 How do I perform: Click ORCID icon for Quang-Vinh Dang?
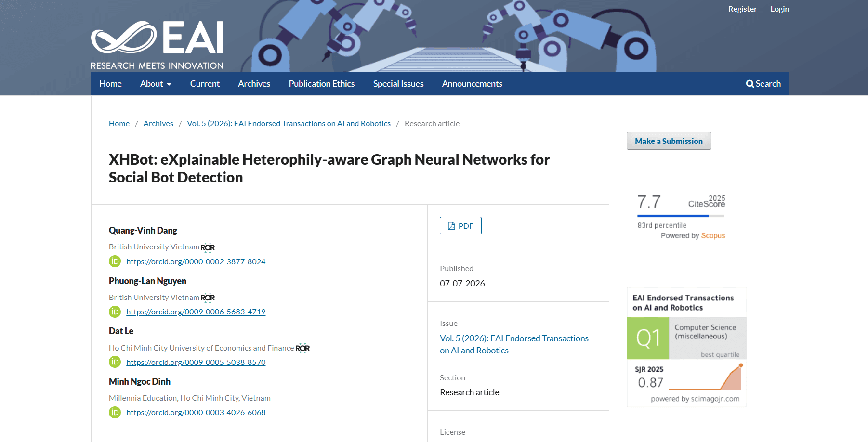point(115,261)
